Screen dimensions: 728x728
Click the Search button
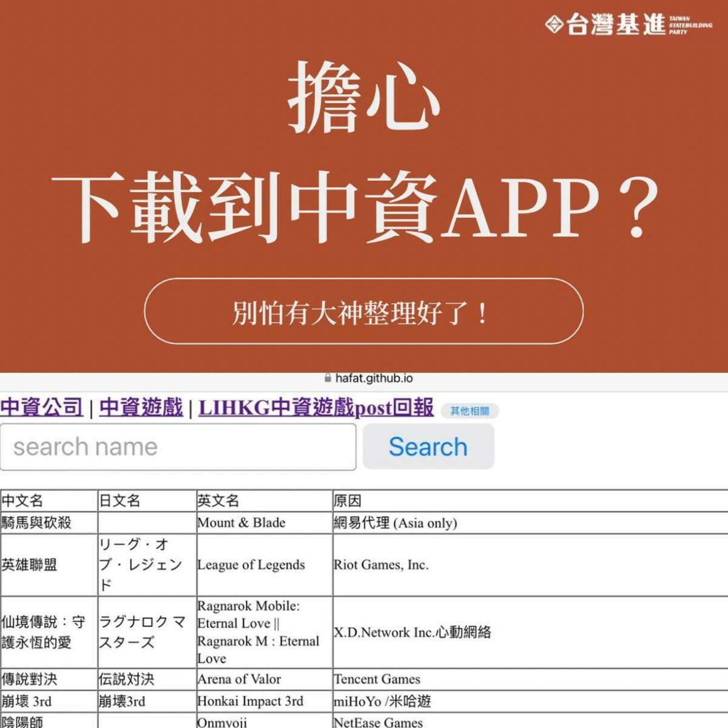point(428,447)
